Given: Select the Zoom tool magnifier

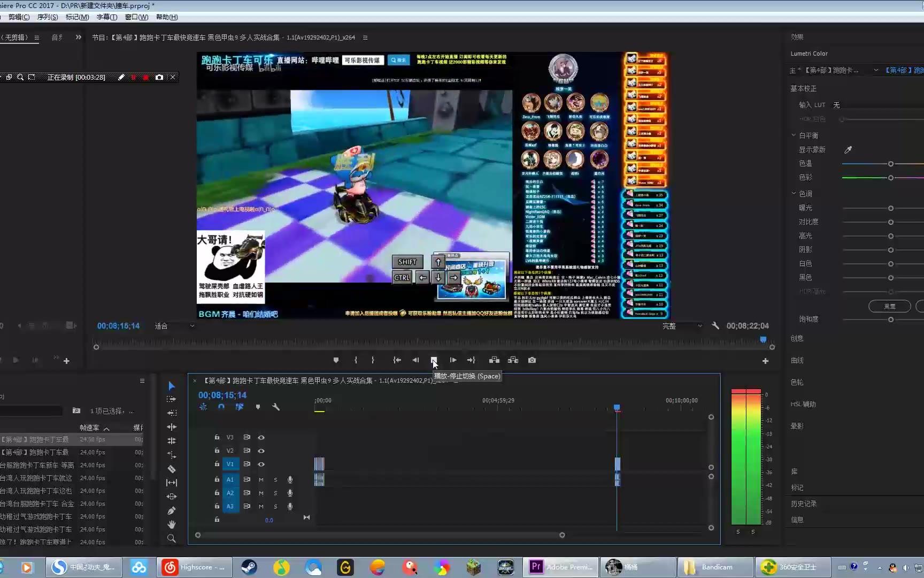Looking at the screenshot, I should pos(171,538).
